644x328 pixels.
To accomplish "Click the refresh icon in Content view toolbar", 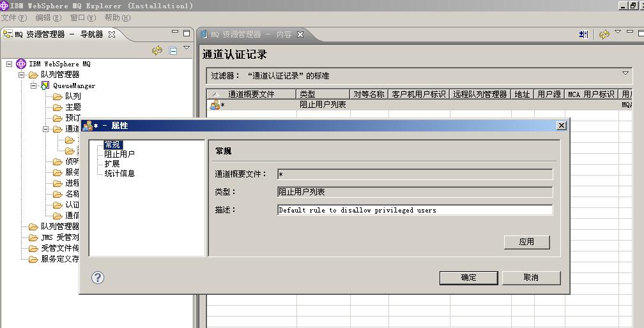I will (604, 34).
